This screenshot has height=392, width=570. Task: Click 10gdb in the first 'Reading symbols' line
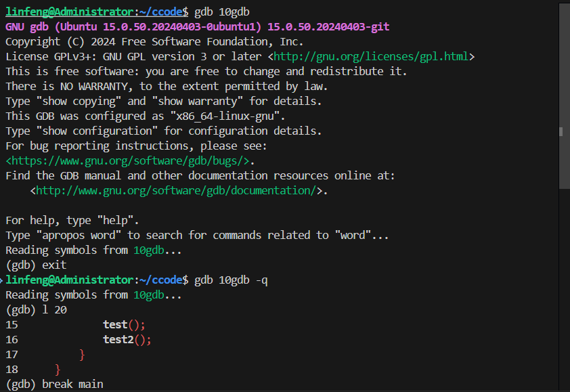coord(149,251)
